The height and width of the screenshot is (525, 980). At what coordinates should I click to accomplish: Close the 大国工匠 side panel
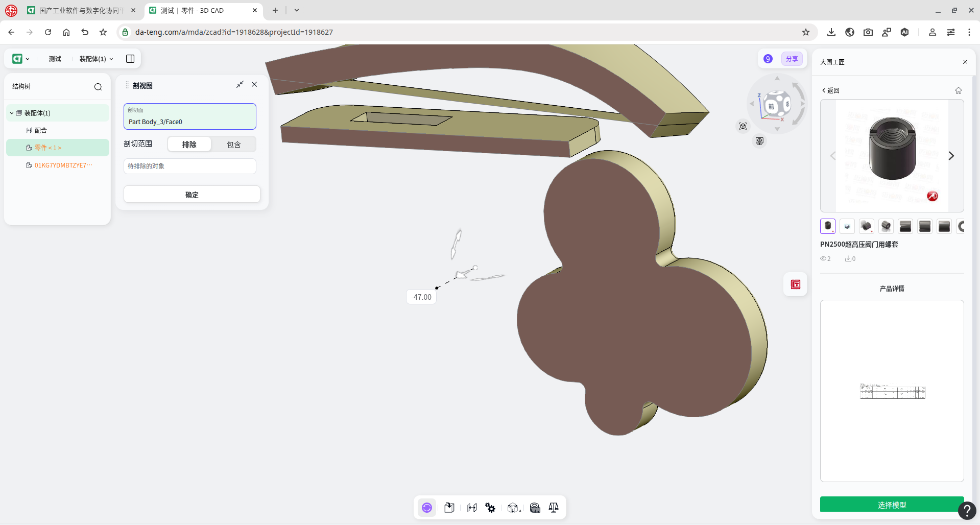click(x=965, y=62)
